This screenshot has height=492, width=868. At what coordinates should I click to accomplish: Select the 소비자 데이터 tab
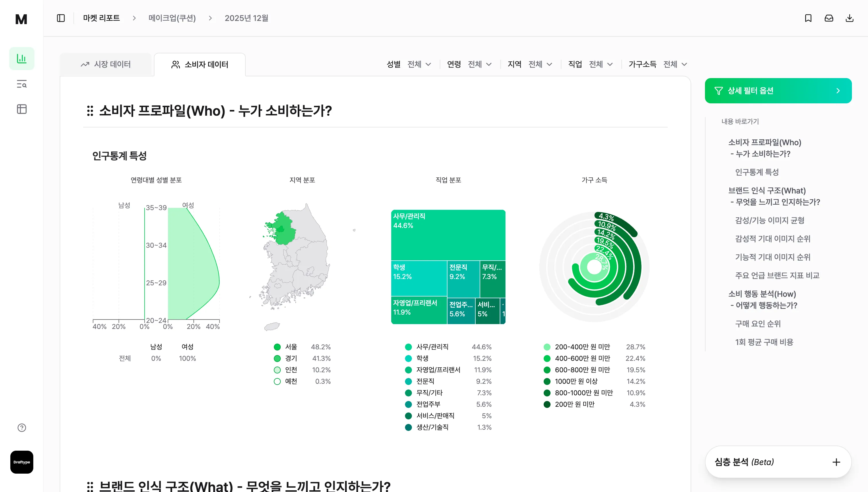point(200,64)
